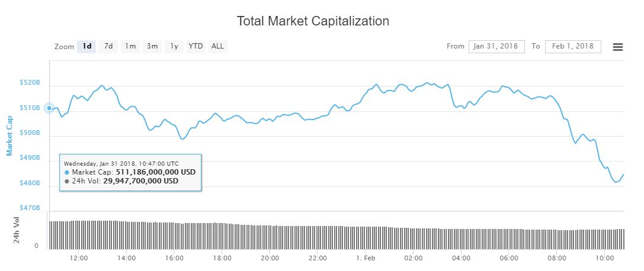Switch zoom to 1m range
Image resolution: width=644 pixels, height=271 pixels.
point(130,46)
